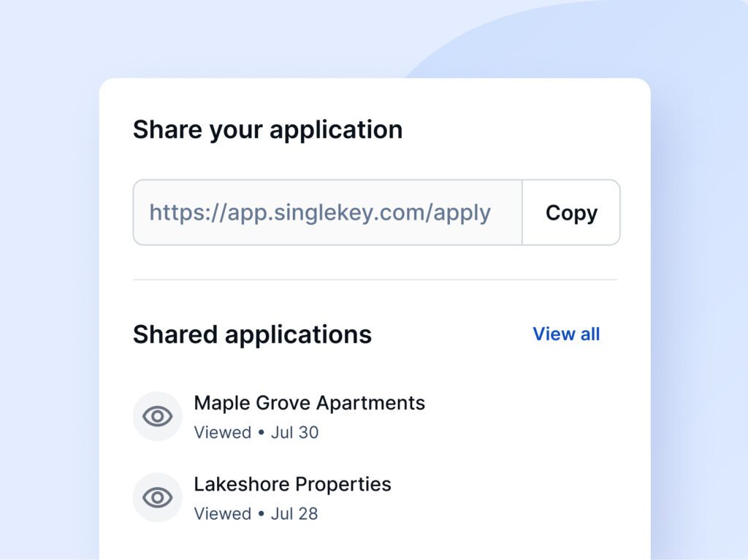Click the separator between URL and Copy
This screenshot has width=748, height=560.
(522, 212)
